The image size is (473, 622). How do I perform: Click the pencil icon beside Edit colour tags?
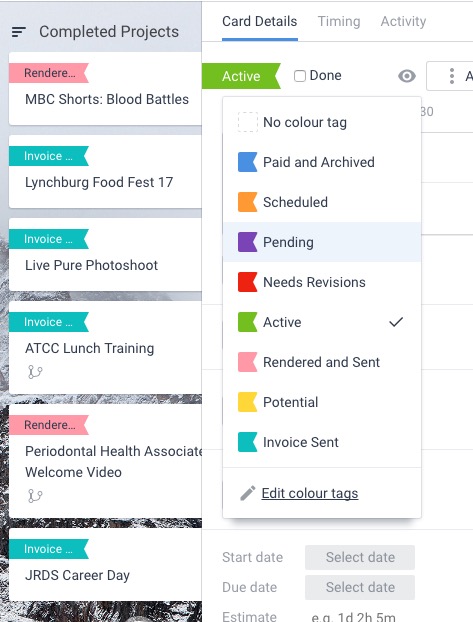(248, 493)
